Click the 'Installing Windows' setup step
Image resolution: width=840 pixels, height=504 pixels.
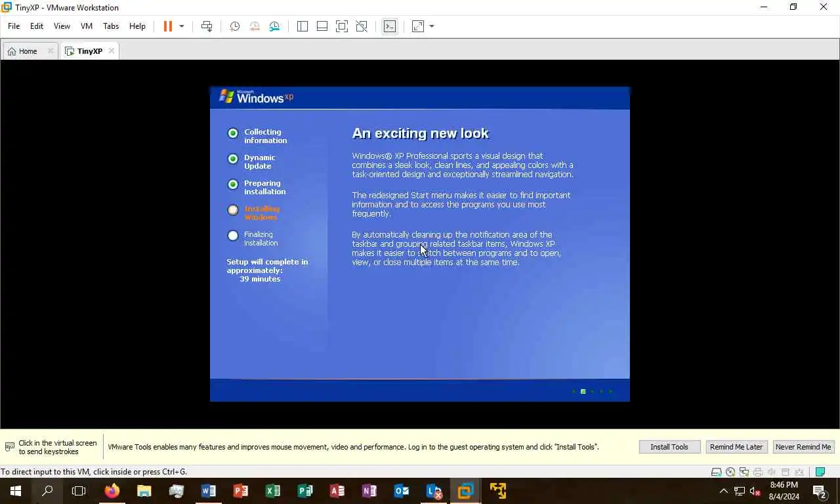click(x=261, y=213)
